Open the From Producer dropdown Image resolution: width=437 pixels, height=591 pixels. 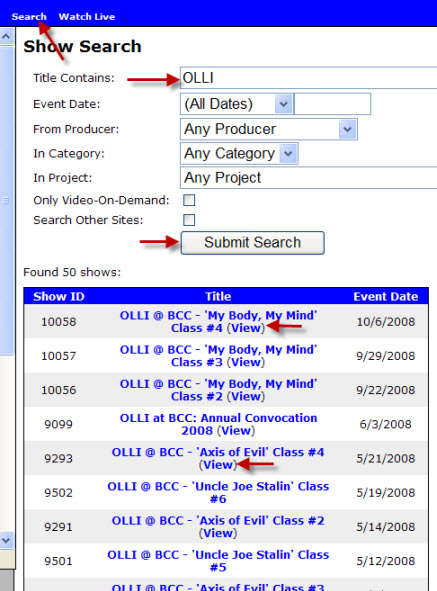point(269,129)
